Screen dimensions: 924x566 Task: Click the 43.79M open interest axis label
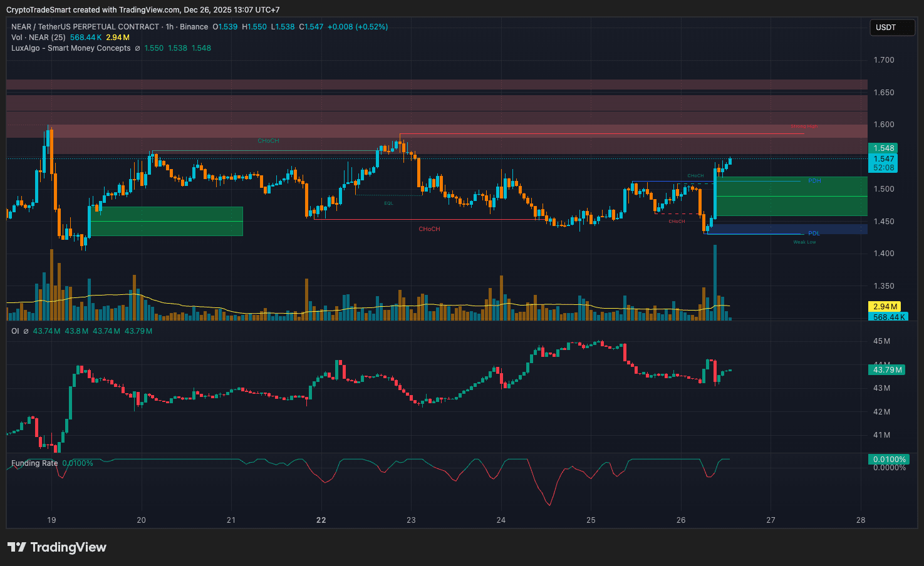pyautogui.click(x=888, y=370)
